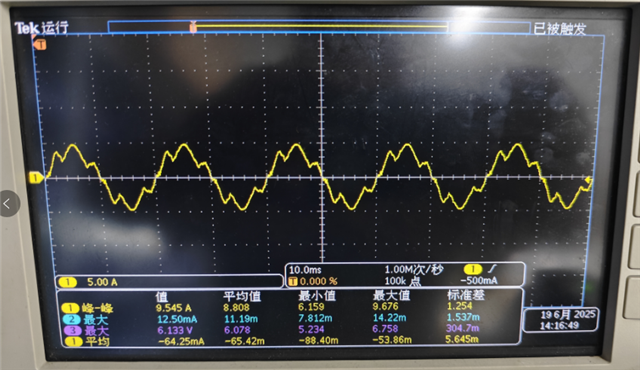The height and width of the screenshot is (370, 640).
Task: Click the -500mA trigger level readout
Action: [x=479, y=281]
